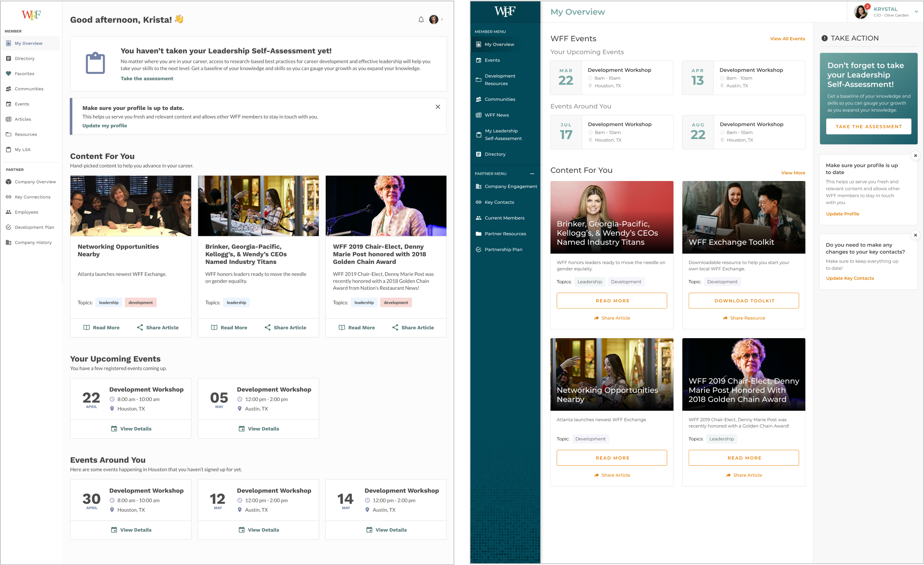Open Favorites heart icon in sidebar
This screenshot has height=565, width=924.
(x=8, y=74)
